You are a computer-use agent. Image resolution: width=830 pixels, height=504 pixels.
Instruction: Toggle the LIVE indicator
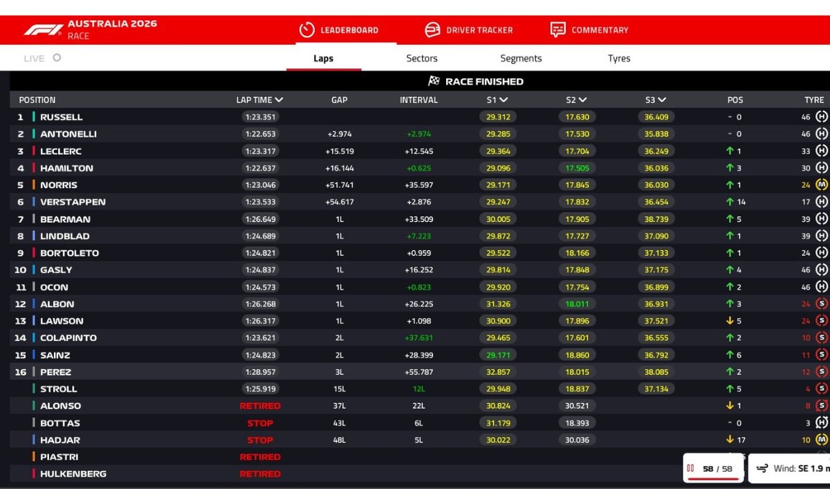(x=57, y=58)
